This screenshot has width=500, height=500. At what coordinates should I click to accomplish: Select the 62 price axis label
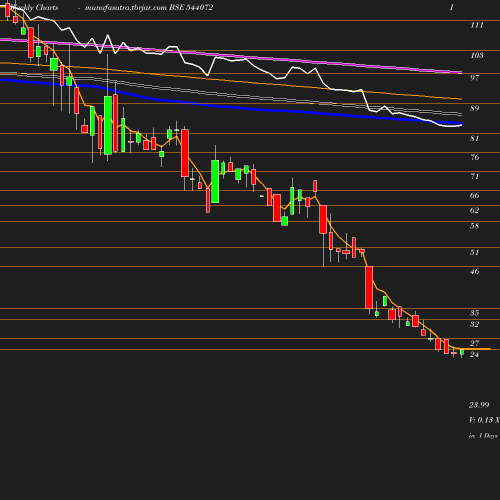(x=475, y=210)
